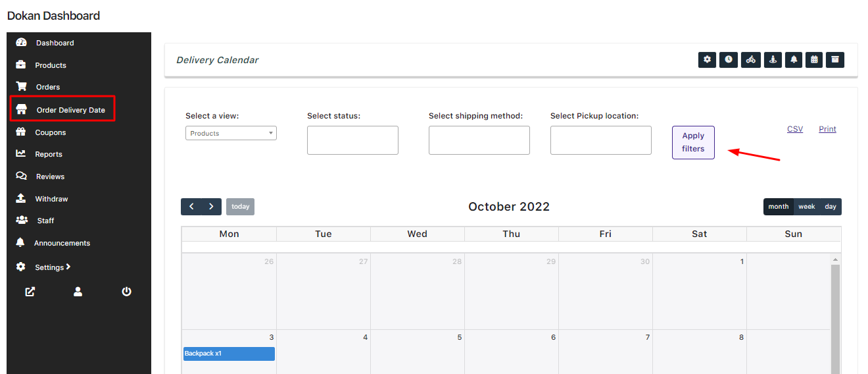
Task: Click the Tue column header
Action: click(x=324, y=234)
